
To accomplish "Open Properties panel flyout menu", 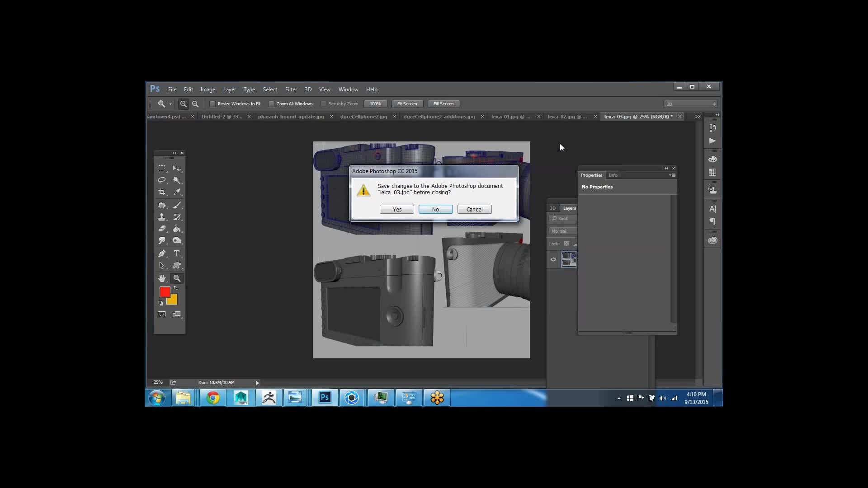I will [x=672, y=175].
